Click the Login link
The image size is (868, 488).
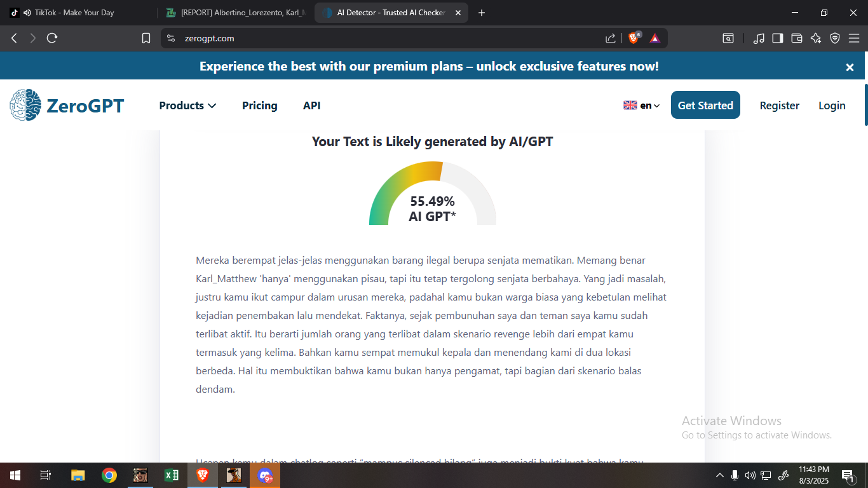click(x=832, y=105)
